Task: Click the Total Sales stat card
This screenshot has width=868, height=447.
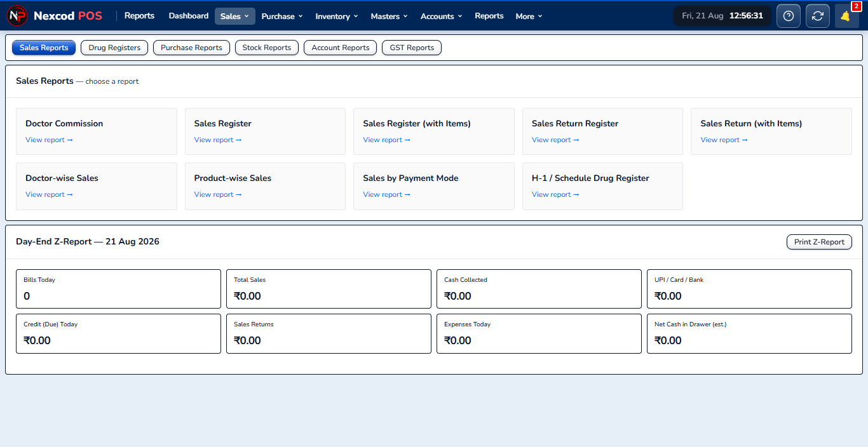Action: click(329, 289)
